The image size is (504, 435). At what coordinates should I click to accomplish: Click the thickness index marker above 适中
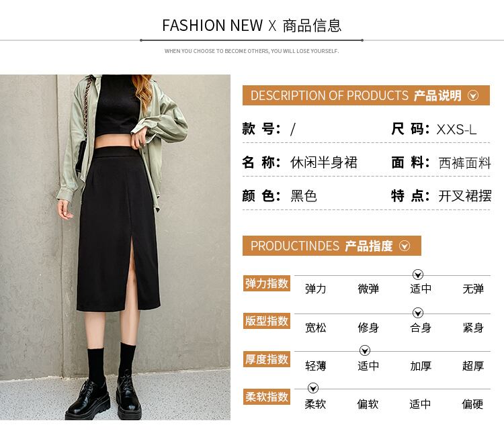364,350
